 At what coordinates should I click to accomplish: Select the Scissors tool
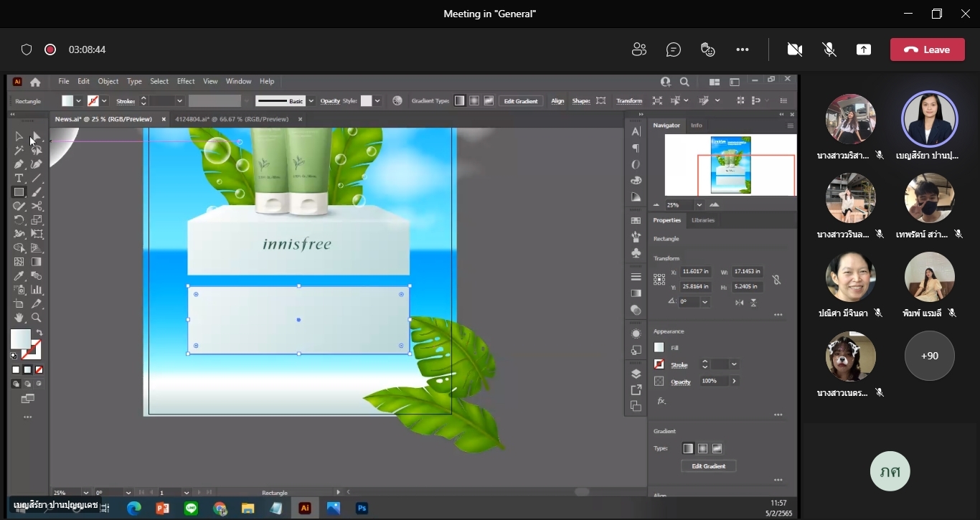coord(37,206)
